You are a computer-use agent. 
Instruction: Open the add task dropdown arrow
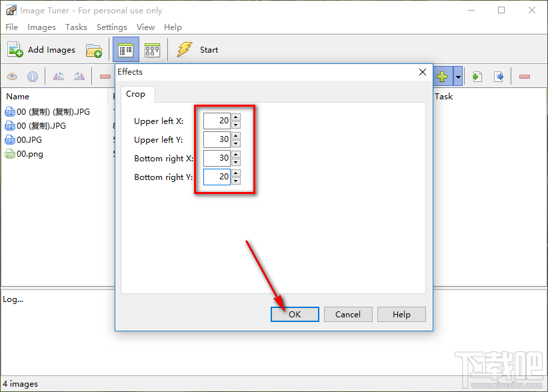pyautogui.click(x=458, y=76)
